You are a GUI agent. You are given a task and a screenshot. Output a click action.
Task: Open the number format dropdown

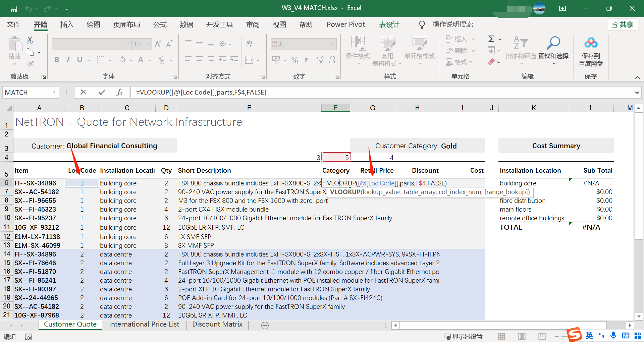333,44
